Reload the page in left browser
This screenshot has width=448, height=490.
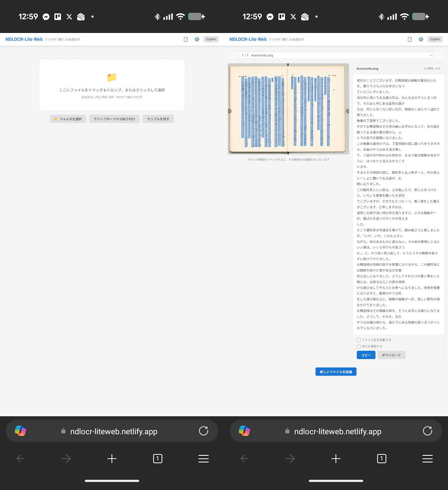[x=204, y=431]
